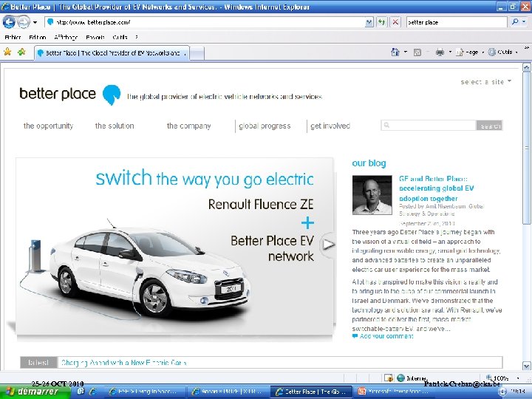532x399 pixels.
Task: Open the Affichage menu
Action: click(66, 38)
